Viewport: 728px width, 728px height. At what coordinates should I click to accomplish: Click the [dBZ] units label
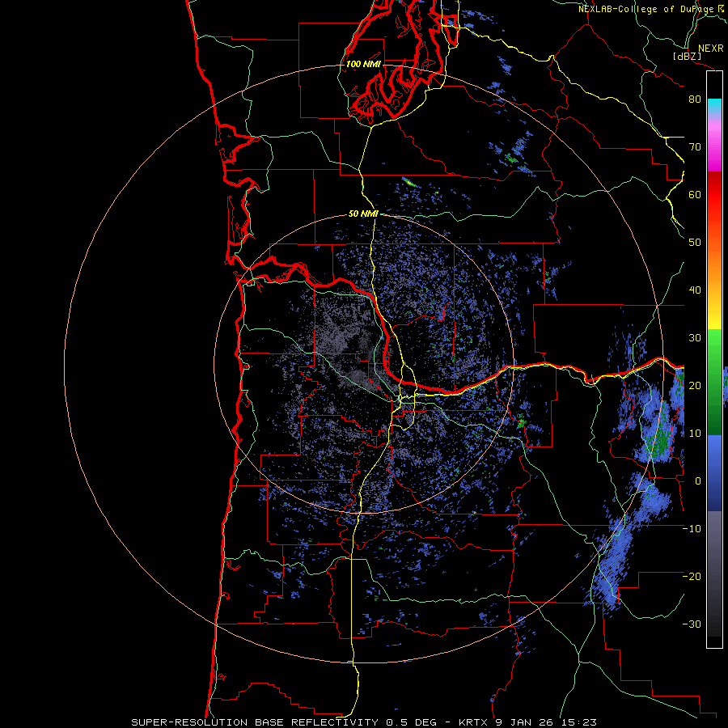687,56
